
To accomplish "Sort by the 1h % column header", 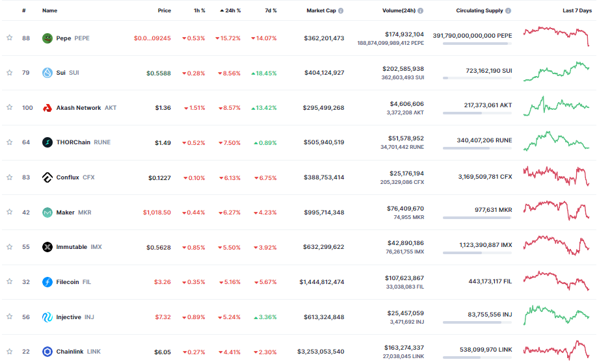I will point(199,10).
